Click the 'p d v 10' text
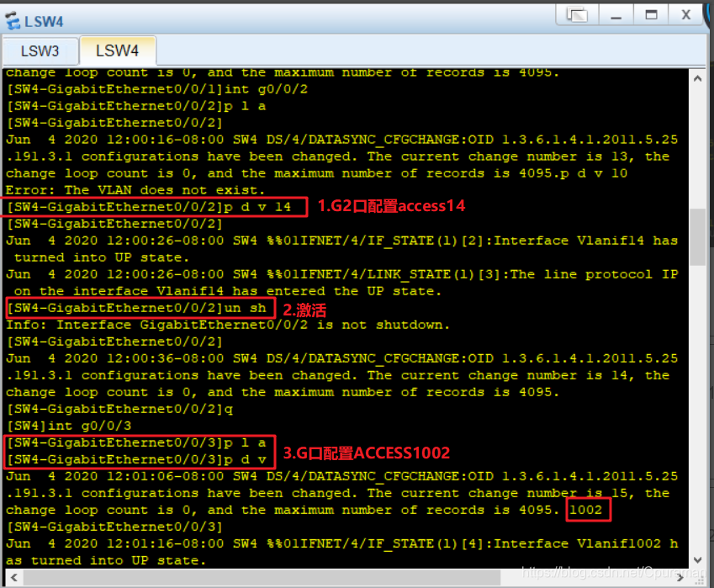This screenshot has width=714, height=588. (x=595, y=173)
